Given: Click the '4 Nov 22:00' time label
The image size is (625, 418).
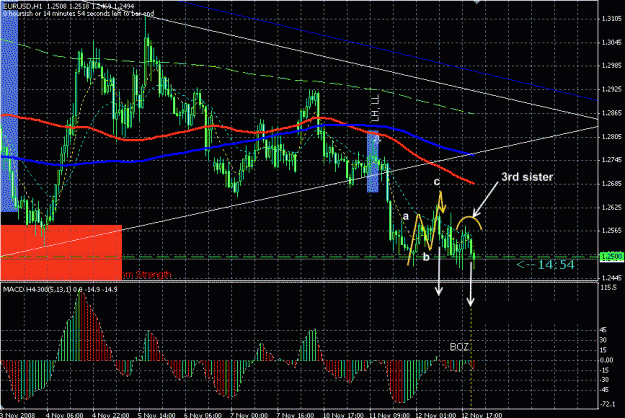Looking at the screenshot, I should pyautogui.click(x=111, y=415).
